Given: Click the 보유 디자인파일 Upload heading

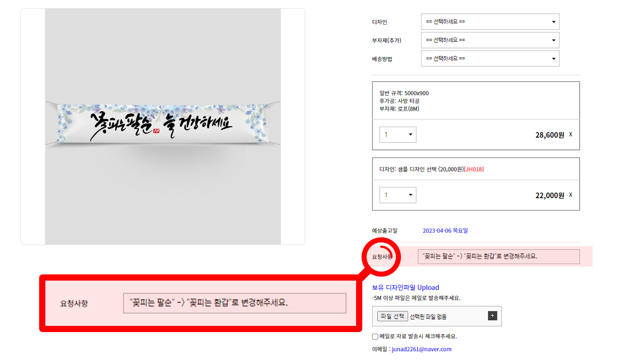Looking at the screenshot, I should point(406,287).
